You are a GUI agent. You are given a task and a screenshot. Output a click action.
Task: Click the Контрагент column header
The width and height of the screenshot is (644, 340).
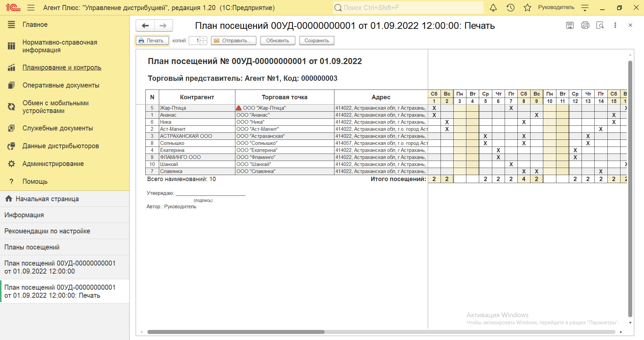click(197, 97)
